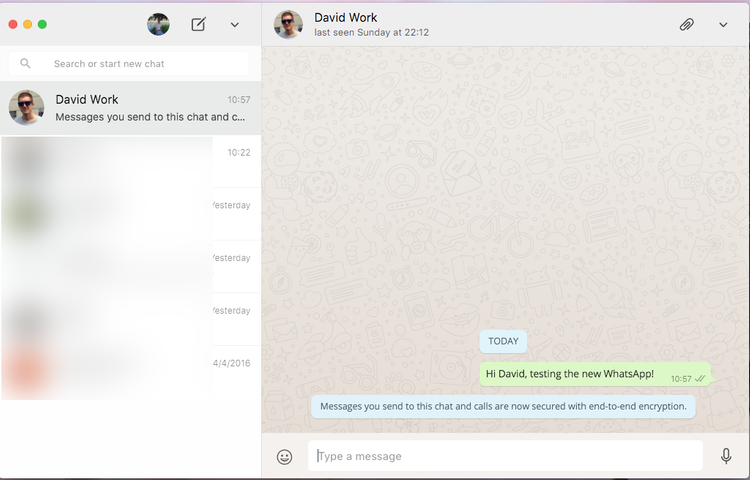Start a new chat with compose icon
This screenshot has height=480, width=750.
(x=198, y=24)
